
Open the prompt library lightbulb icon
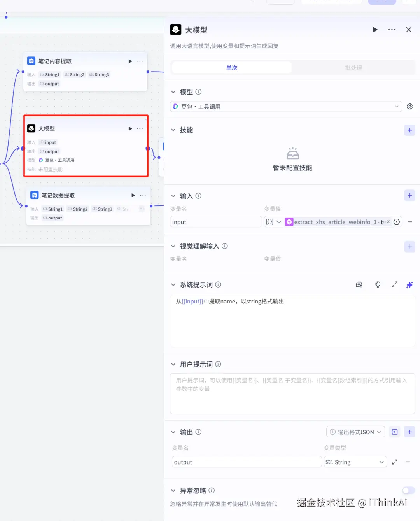[378, 284]
